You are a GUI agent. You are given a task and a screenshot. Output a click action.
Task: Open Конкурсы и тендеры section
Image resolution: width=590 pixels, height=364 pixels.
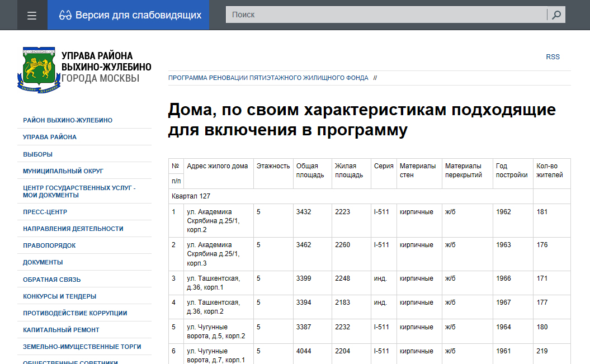pos(59,296)
